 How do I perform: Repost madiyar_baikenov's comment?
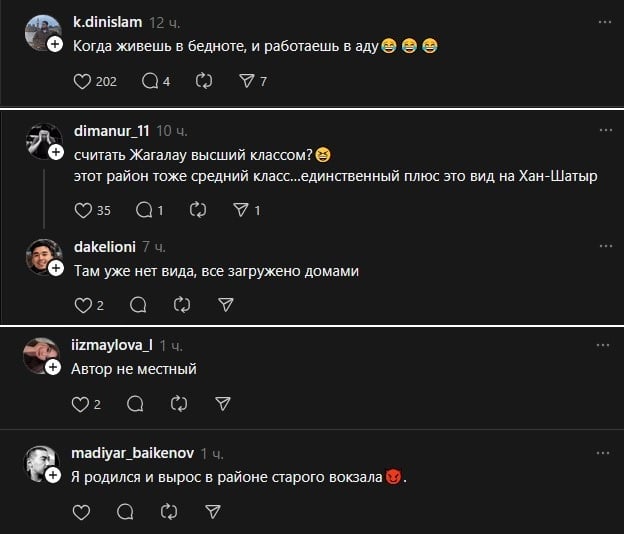click(x=169, y=511)
